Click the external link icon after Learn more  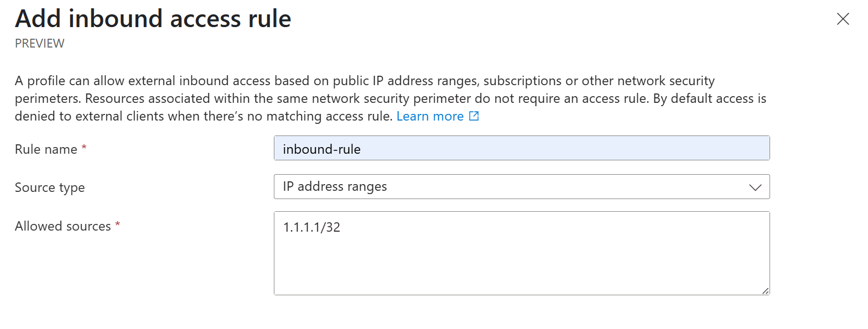pyautogui.click(x=474, y=116)
